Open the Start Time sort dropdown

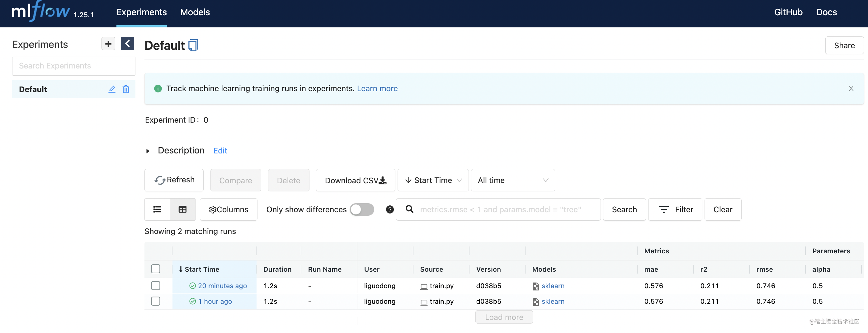[x=433, y=180]
